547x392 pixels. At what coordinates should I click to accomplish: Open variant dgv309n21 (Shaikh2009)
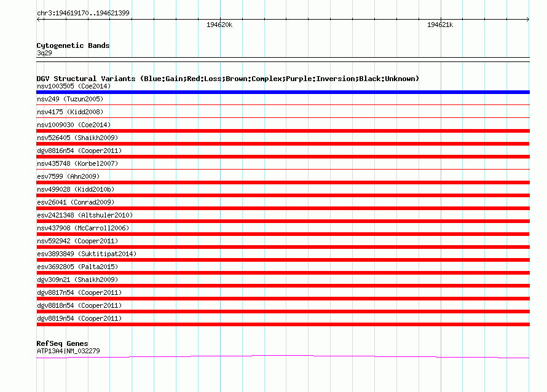77,280
